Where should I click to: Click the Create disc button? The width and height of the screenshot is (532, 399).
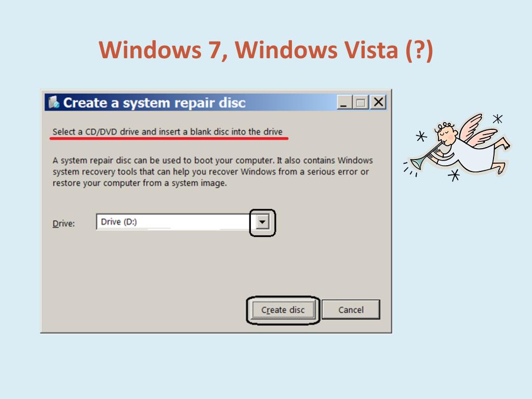point(283,310)
